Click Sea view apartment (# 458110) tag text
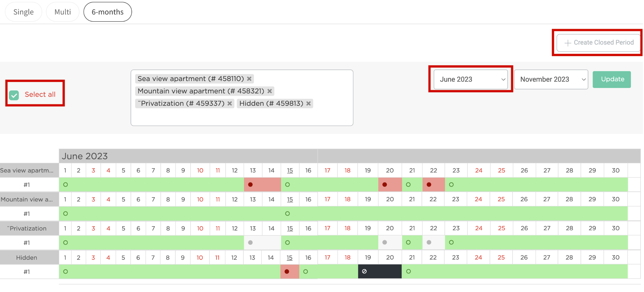This screenshot has width=644, height=292. 191,79
